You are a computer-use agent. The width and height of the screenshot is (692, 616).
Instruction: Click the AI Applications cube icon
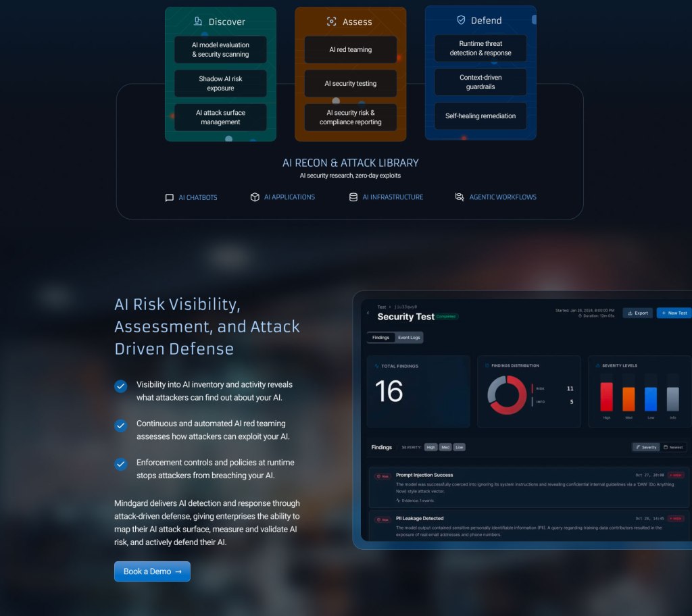255,197
